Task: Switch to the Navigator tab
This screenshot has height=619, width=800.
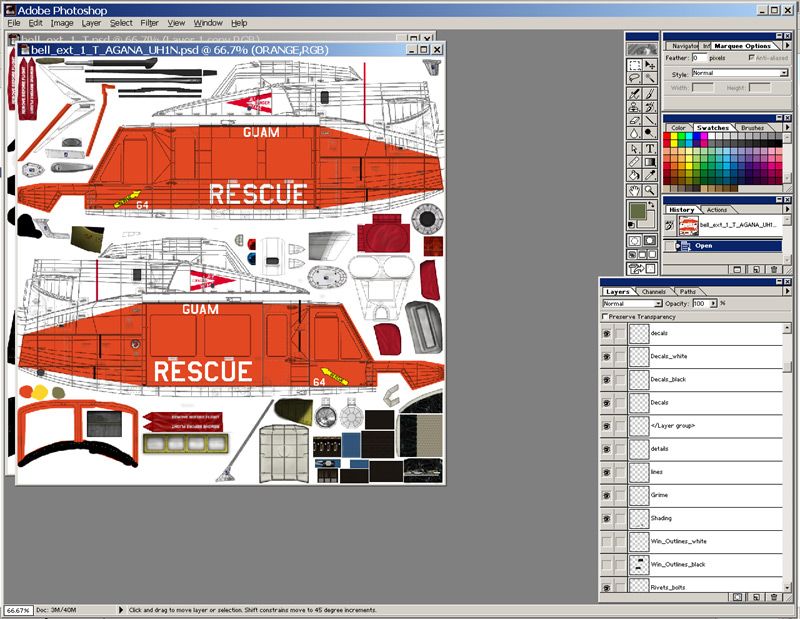Action: pyautogui.click(x=685, y=46)
